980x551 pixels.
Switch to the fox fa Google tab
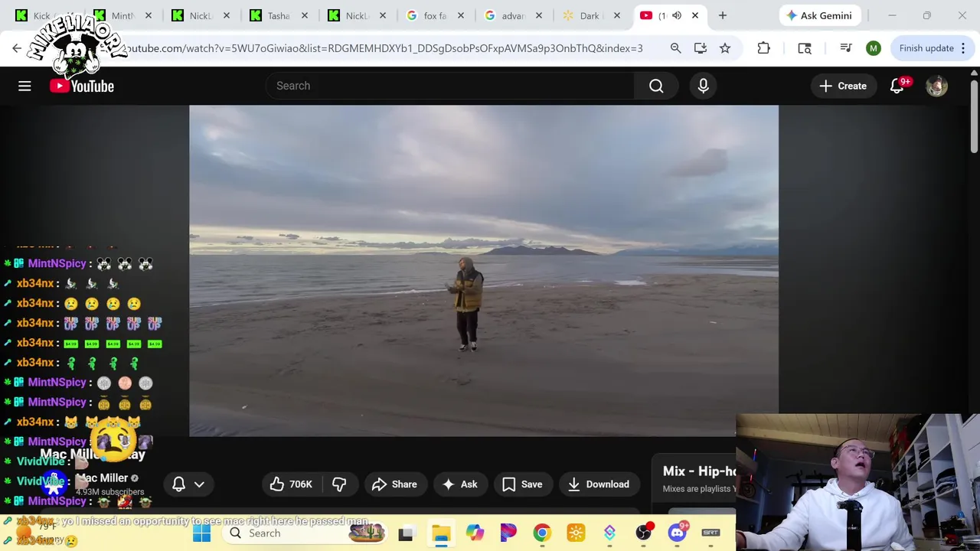tap(435, 15)
